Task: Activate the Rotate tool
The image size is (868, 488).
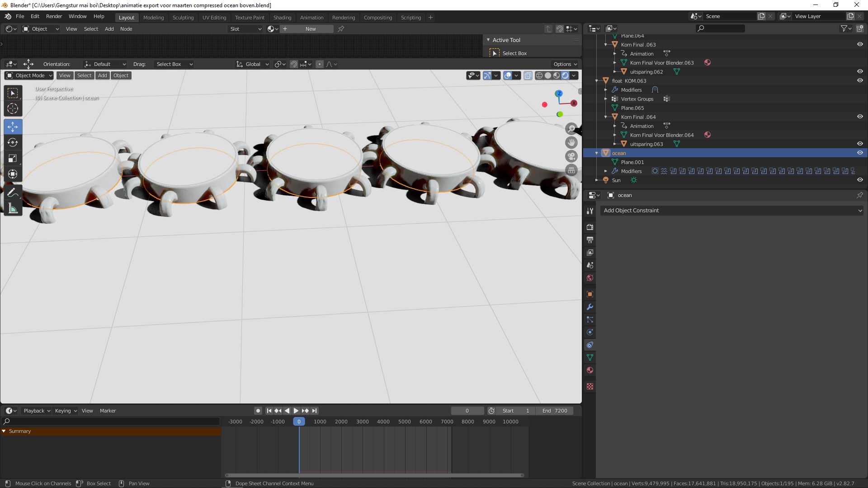Action: tap(13, 142)
